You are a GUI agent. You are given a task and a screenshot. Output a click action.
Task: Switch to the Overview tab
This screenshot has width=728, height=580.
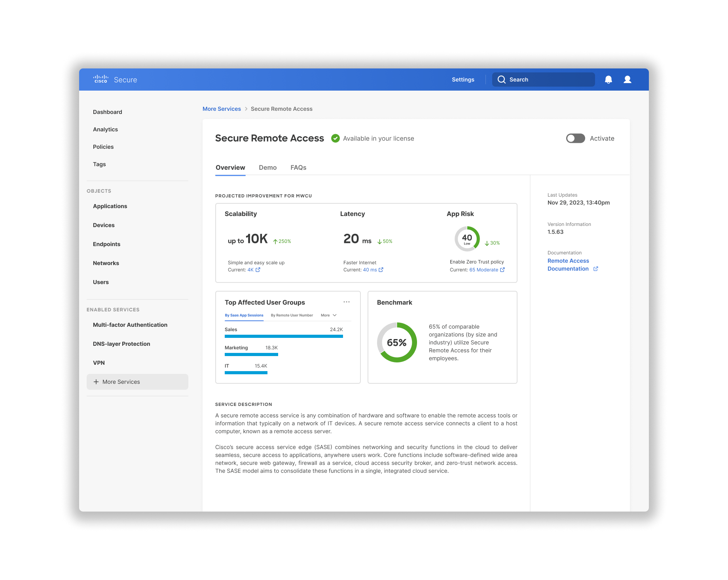pyautogui.click(x=230, y=168)
